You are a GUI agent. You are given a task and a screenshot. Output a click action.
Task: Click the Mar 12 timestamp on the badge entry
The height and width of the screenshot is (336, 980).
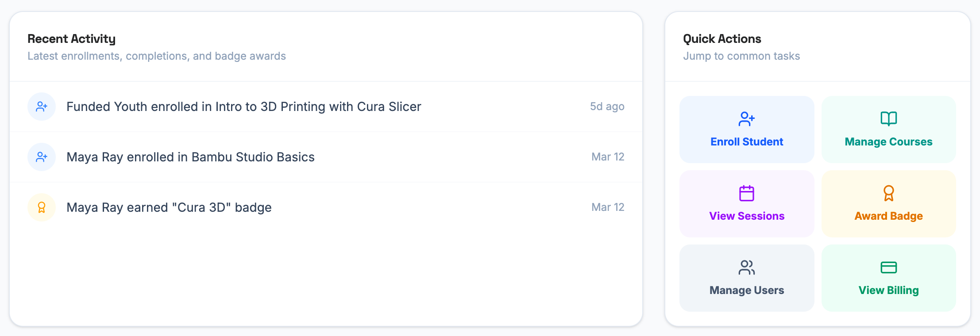(608, 207)
